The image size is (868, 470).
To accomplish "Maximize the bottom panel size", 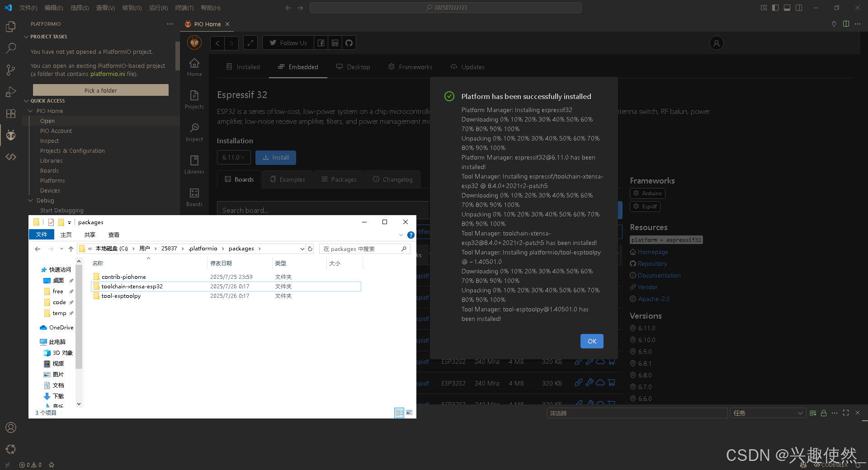I will [846, 413].
